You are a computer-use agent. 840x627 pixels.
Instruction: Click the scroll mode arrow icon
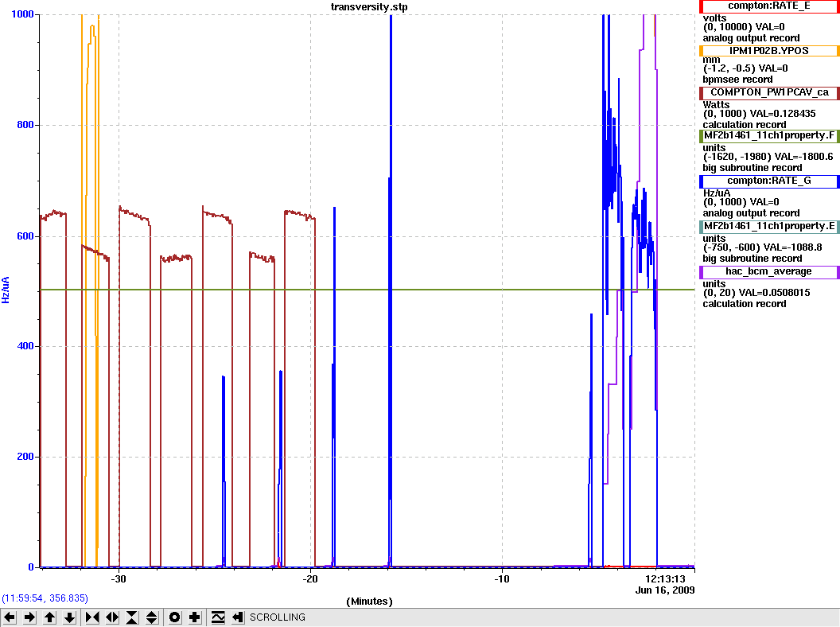[x=237, y=617]
